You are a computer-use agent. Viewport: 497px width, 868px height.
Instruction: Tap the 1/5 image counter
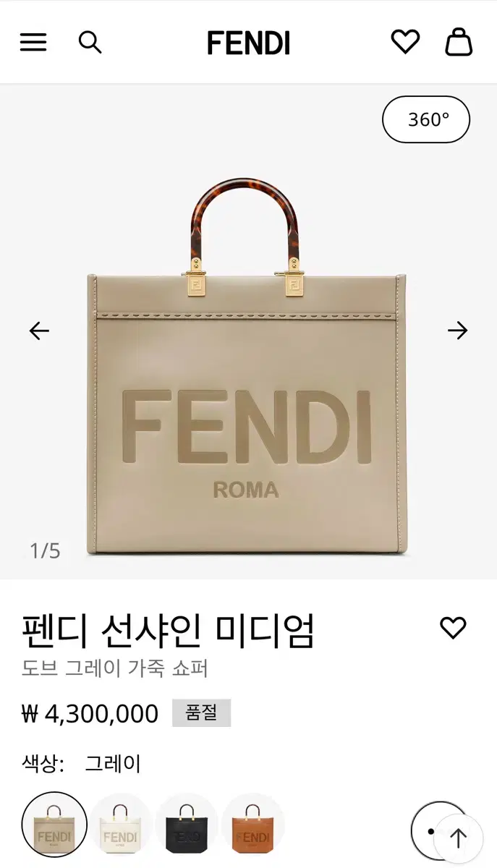click(x=45, y=550)
